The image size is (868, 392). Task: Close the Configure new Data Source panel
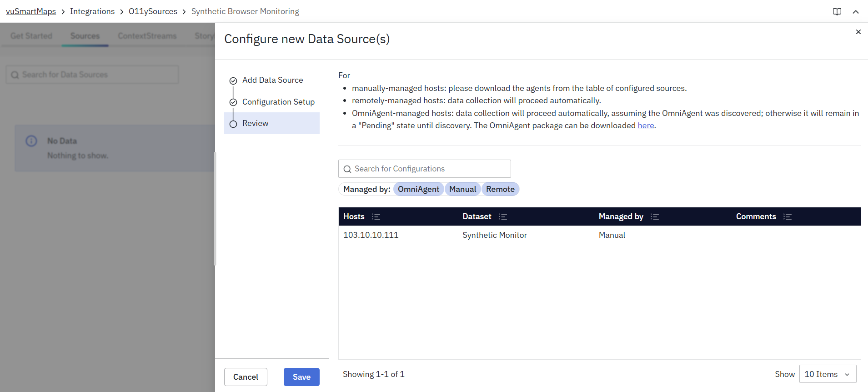[858, 32]
